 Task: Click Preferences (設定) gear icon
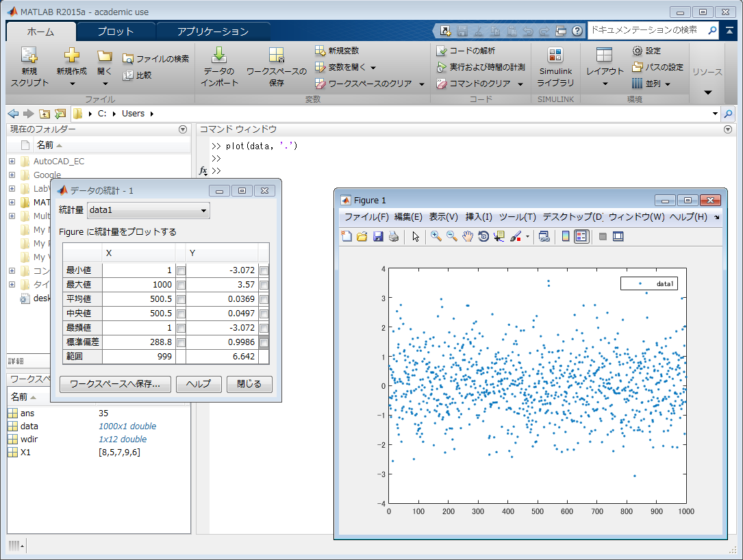tap(638, 50)
